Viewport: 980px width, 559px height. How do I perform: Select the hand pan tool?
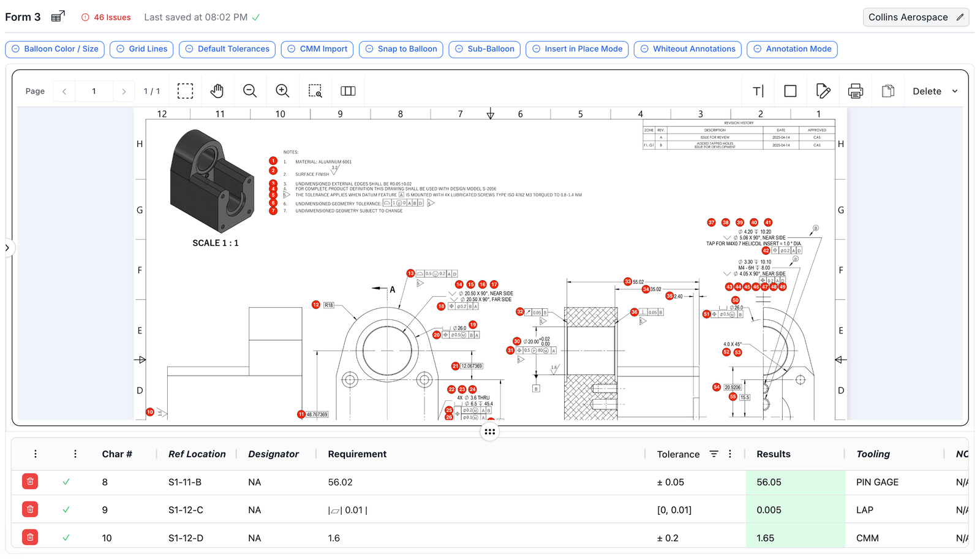[217, 91]
